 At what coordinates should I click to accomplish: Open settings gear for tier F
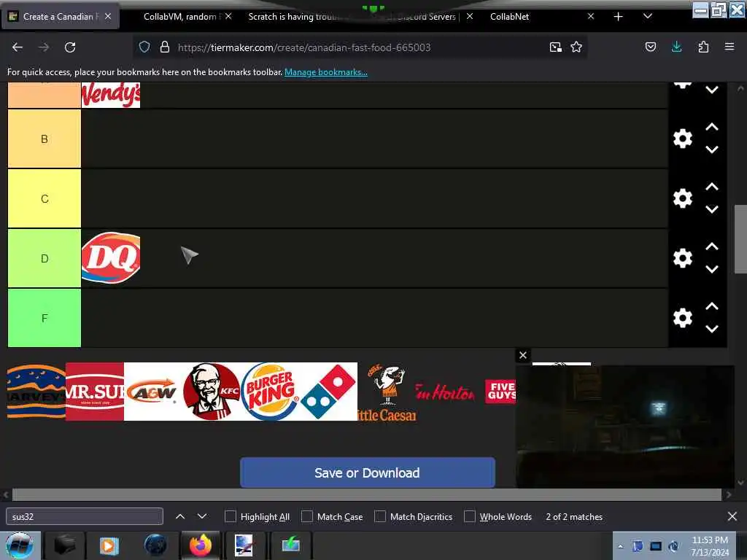683,318
